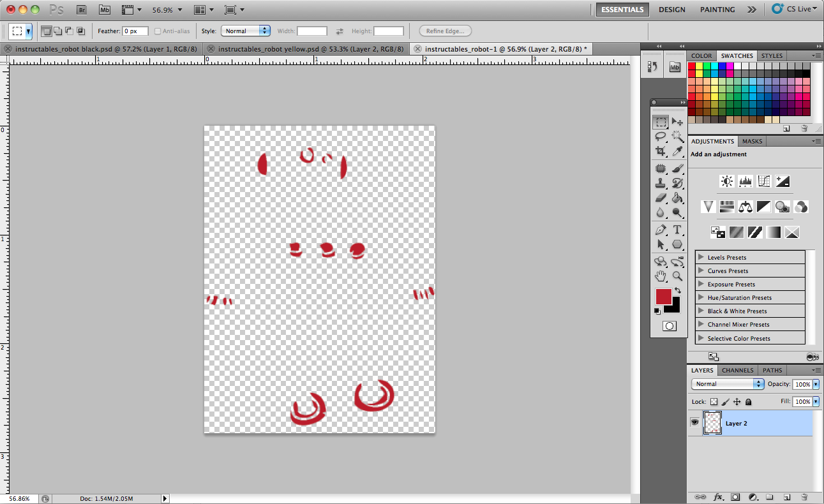824x504 pixels.
Task: Select the Eraser tool
Action: pos(661,198)
